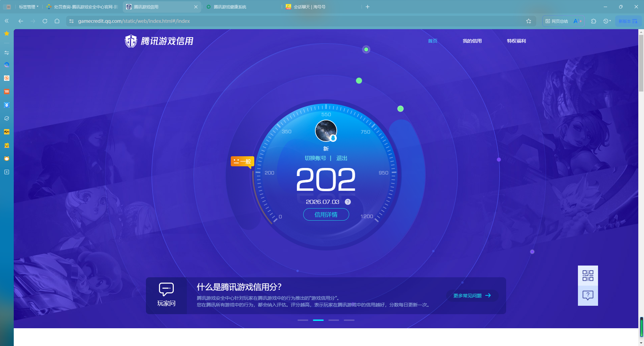
Task: Click the 网页总结 button
Action: click(x=557, y=21)
